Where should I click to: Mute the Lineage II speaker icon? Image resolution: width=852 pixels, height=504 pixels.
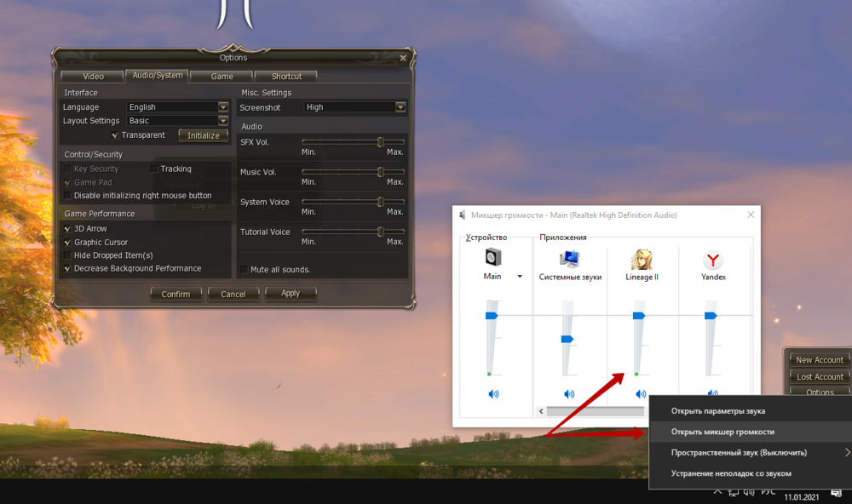(x=641, y=393)
